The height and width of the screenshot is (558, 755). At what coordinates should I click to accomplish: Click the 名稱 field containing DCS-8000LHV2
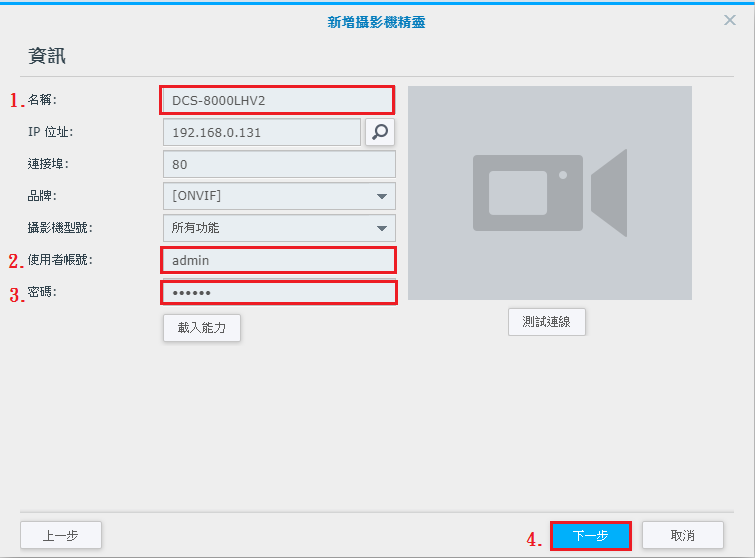click(x=276, y=100)
